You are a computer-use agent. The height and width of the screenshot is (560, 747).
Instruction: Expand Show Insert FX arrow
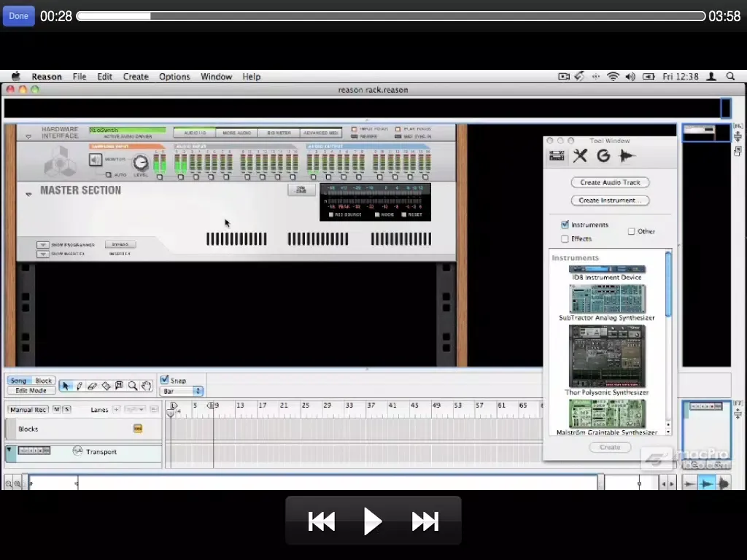pos(43,254)
